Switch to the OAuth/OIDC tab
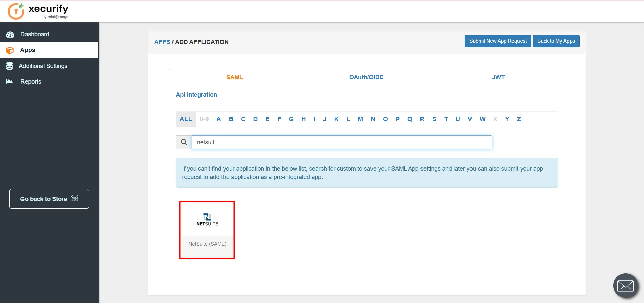Viewport: 644px width, 303px height. [x=366, y=77]
